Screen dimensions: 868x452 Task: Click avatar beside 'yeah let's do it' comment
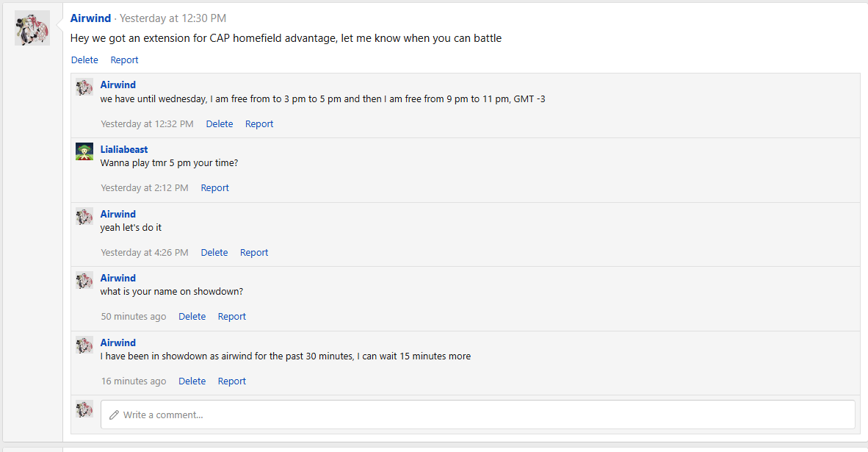click(84, 216)
